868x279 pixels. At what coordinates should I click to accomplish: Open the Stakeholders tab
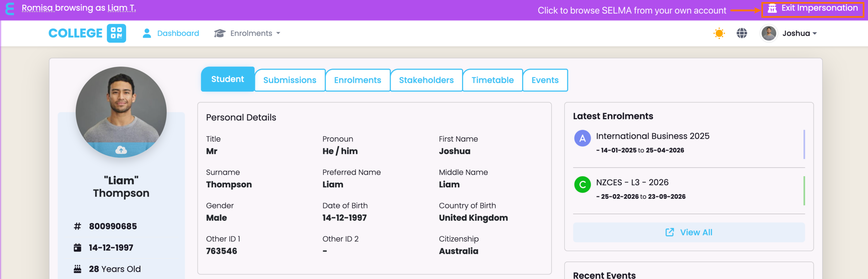(x=426, y=80)
